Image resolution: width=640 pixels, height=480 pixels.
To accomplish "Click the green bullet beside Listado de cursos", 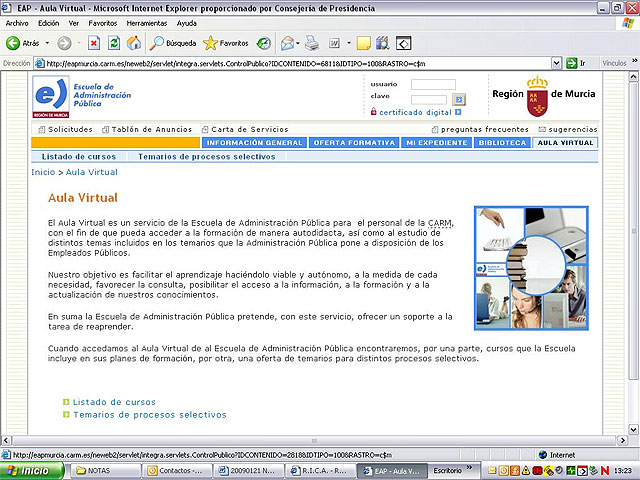I will (x=66, y=402).
